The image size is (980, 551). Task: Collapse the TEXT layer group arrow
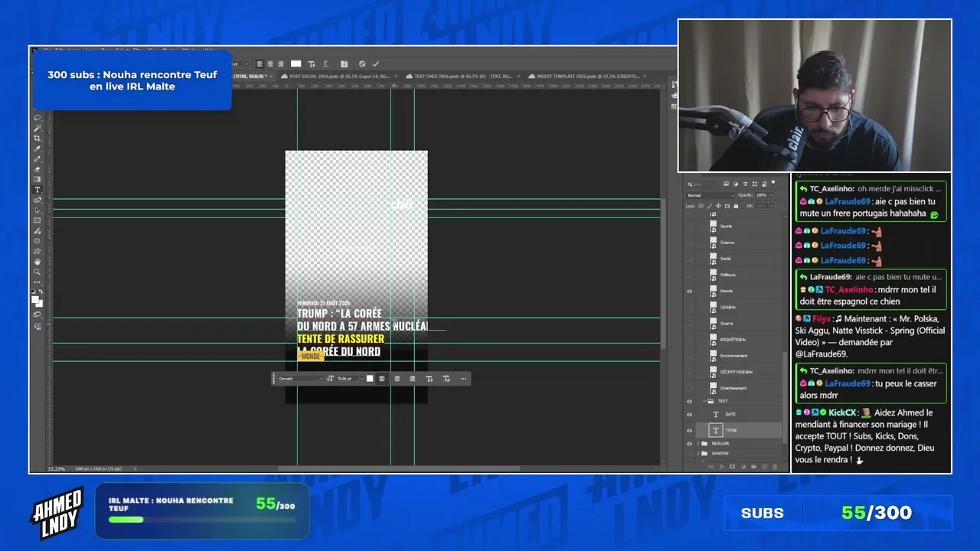(704, 401)
